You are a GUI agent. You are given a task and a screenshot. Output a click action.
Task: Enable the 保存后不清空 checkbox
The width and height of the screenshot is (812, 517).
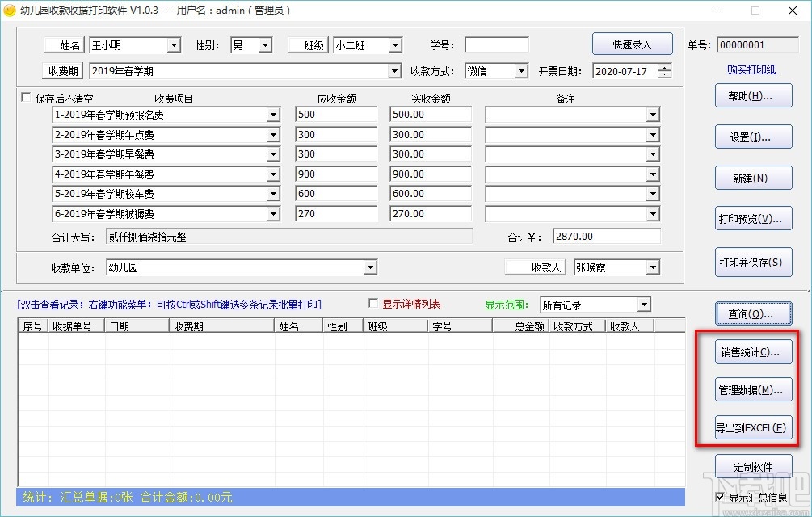(27, 97)
